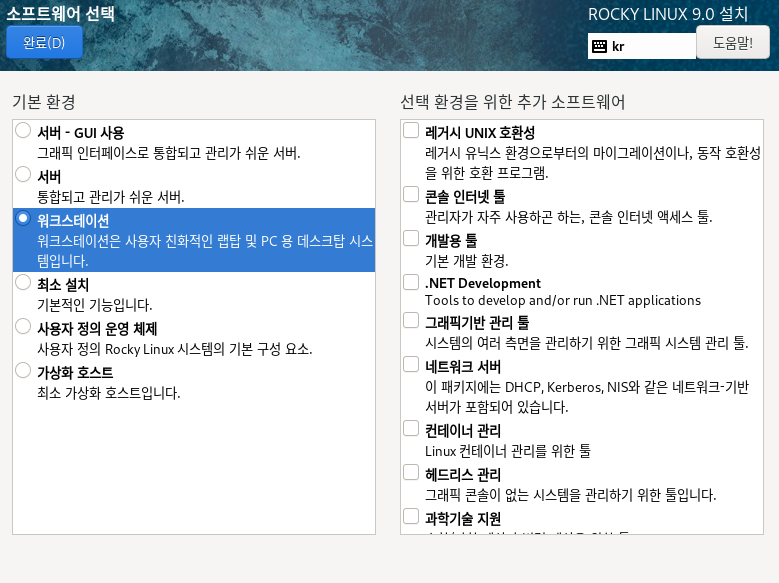Click the 사용자 정의 운영 체제 title
The height and width of the screenshot is (583, 779).
[x=97, y=329]
